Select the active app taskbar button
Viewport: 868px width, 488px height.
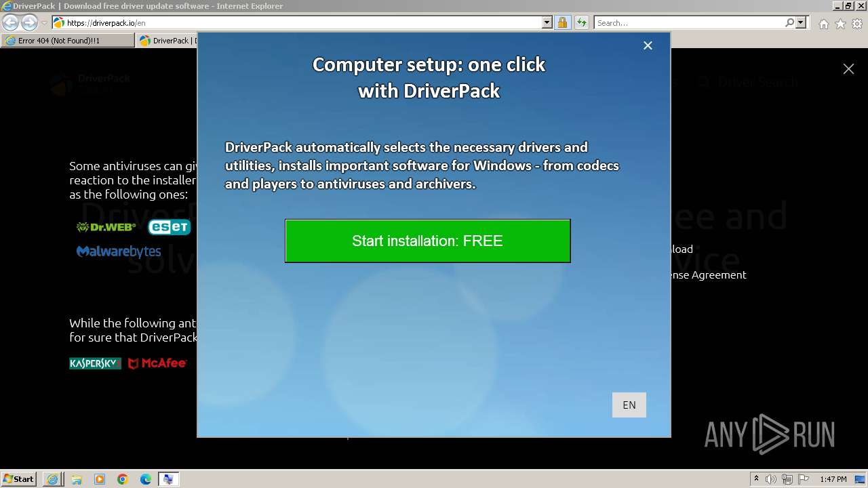tap(168, 479)
